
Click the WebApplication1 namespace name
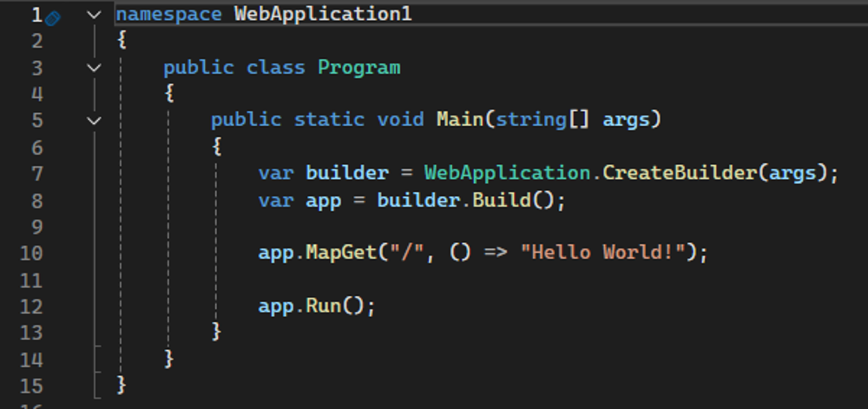tap(323, 15)
